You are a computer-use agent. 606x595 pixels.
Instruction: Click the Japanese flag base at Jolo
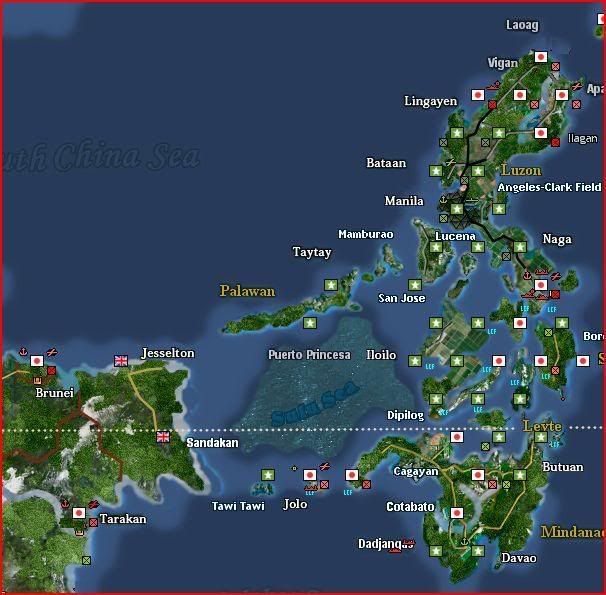pyautogui.click(x=310, y=475)
